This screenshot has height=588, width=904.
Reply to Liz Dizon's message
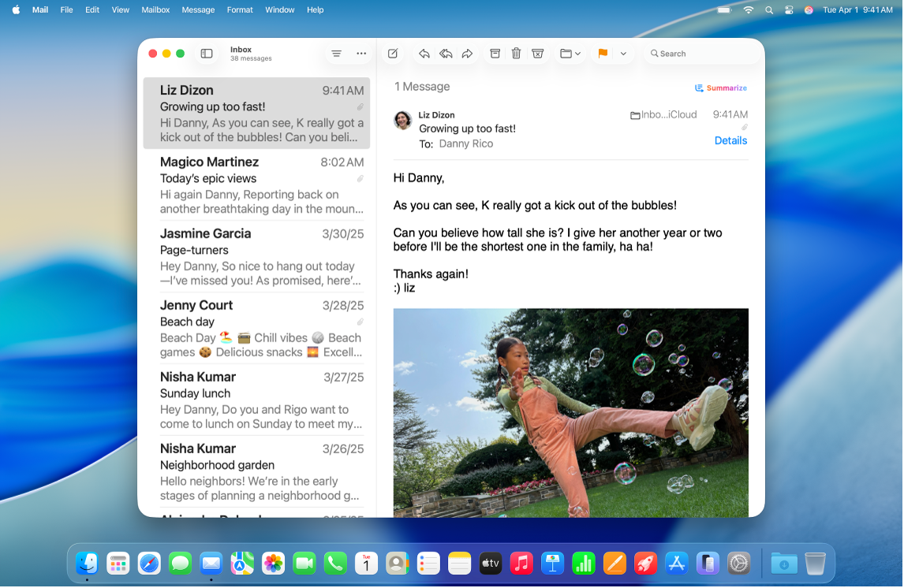[424, 53]
